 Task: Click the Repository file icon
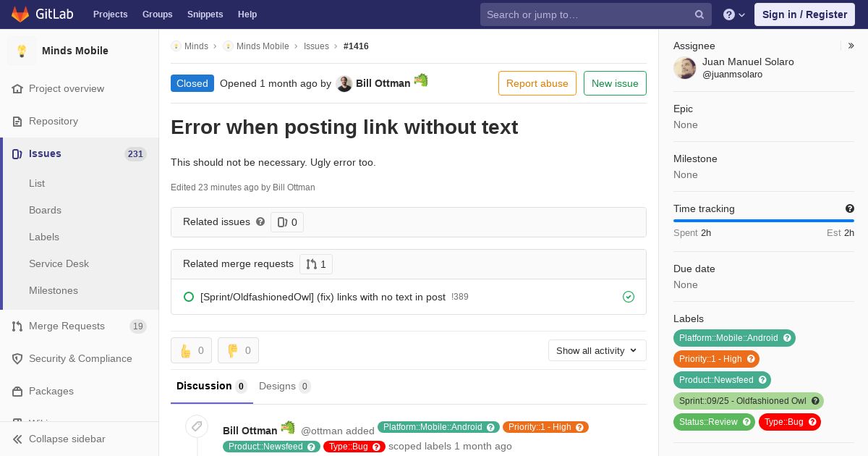17,121
